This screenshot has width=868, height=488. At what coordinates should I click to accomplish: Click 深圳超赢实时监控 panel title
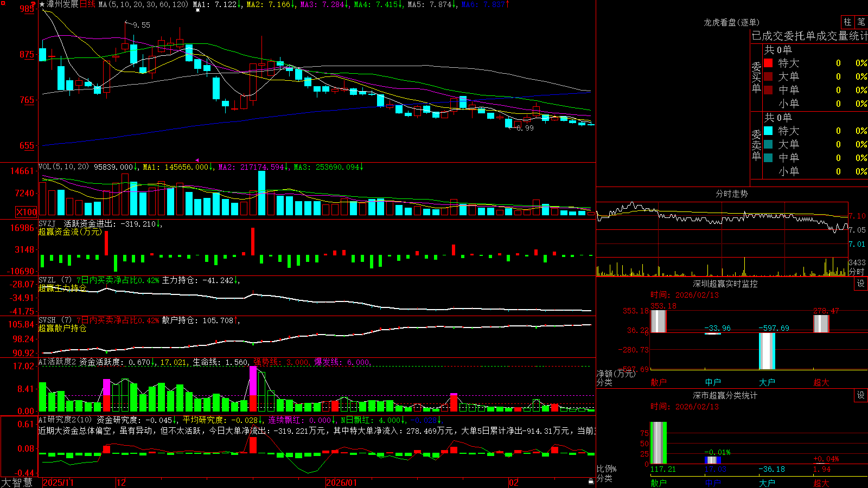(x=725, y=284)
